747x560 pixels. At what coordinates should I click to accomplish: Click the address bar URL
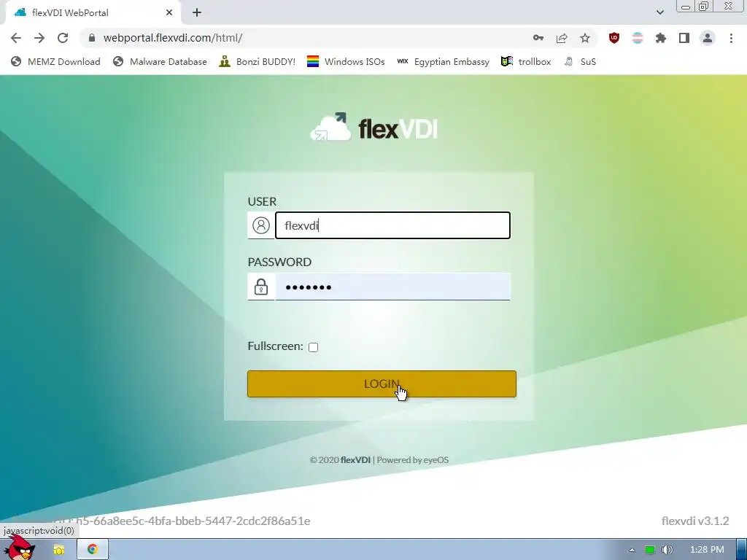coord(173,38)
